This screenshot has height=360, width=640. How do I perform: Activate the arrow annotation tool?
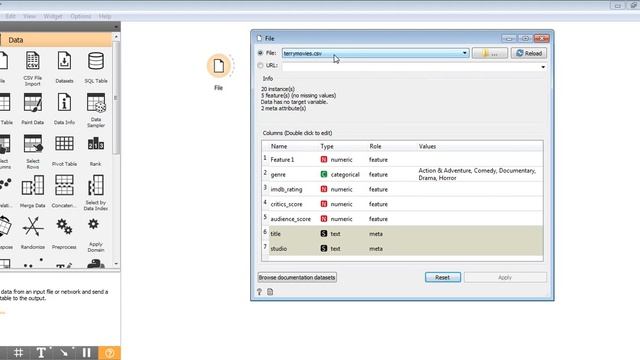[x=64, y=353]
